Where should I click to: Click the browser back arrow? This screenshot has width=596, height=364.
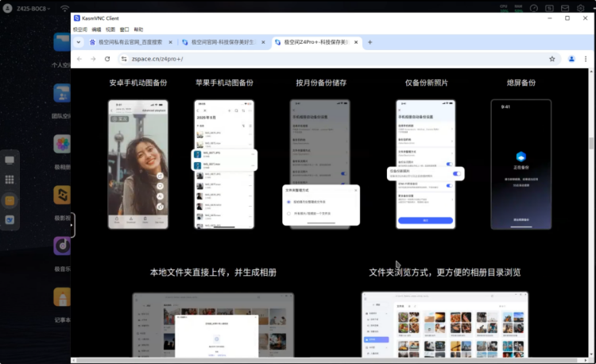(79, 59)
